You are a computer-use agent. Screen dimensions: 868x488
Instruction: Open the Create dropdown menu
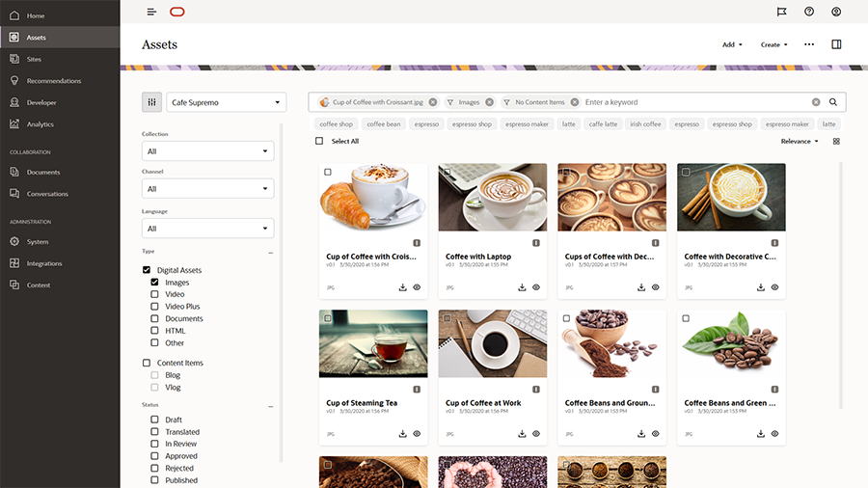pos(773,44)
